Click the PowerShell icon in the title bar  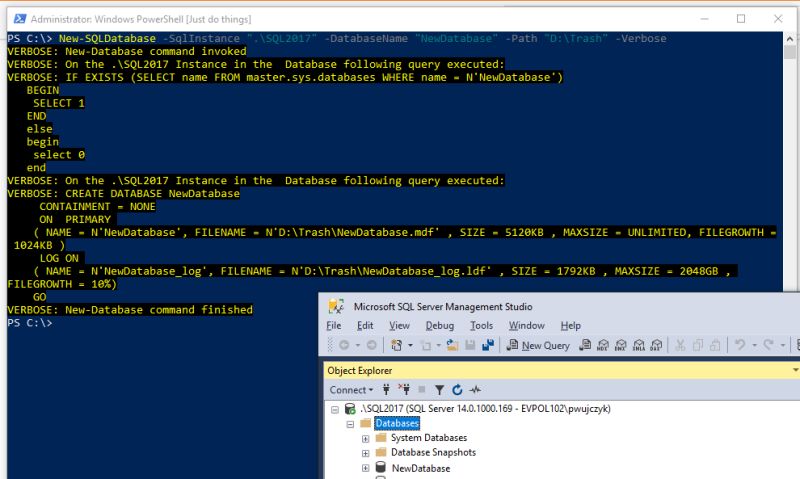click(x=20, y=19)
